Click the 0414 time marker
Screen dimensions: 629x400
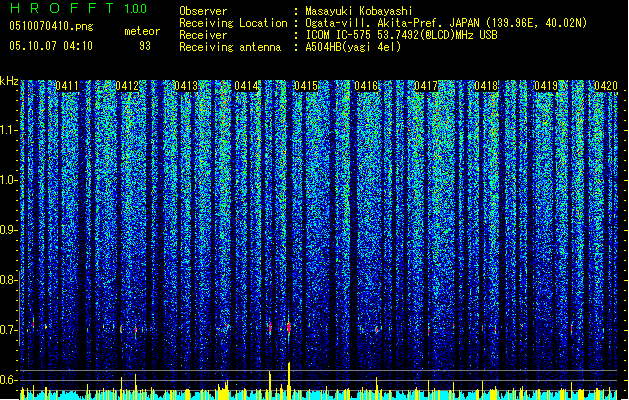(246, 86)
